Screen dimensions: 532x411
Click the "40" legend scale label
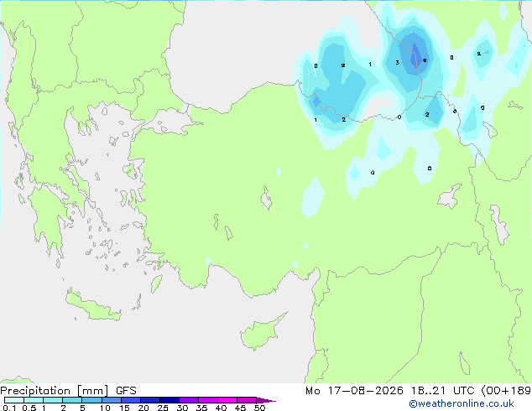221,408
